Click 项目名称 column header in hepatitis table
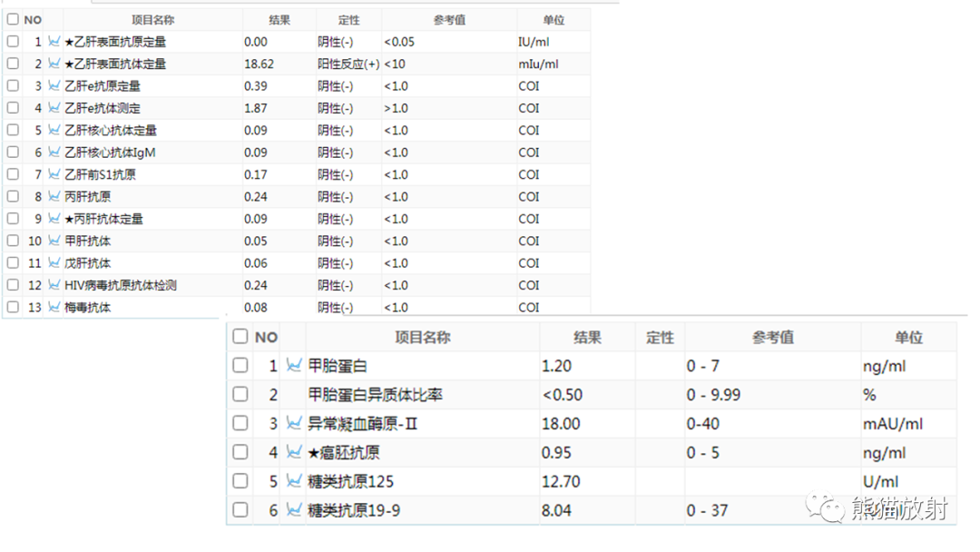This screenshot has width=980, height=552. click(x=153, y=20)
